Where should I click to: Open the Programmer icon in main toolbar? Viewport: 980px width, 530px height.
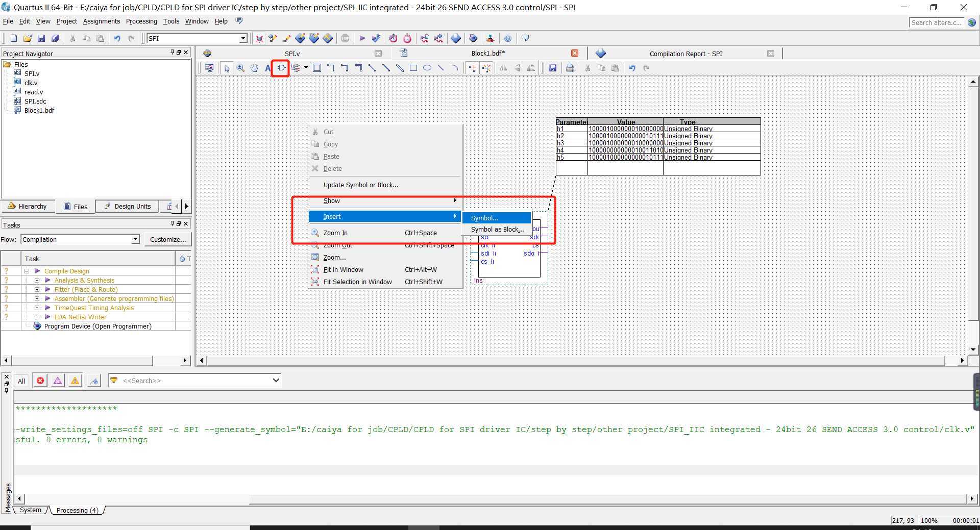pyautogui.click(x=473, y=38)
